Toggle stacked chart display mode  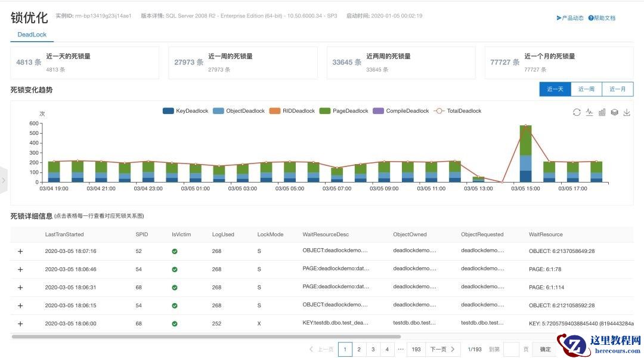[615, 112]
